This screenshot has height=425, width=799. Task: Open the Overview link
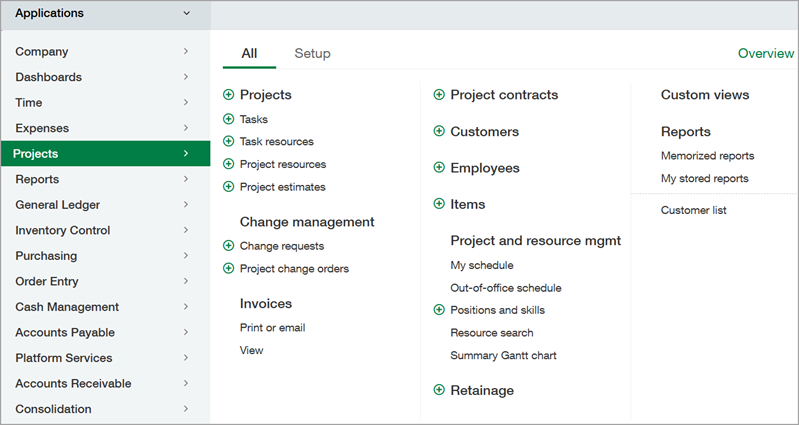(x=765, y=53)
